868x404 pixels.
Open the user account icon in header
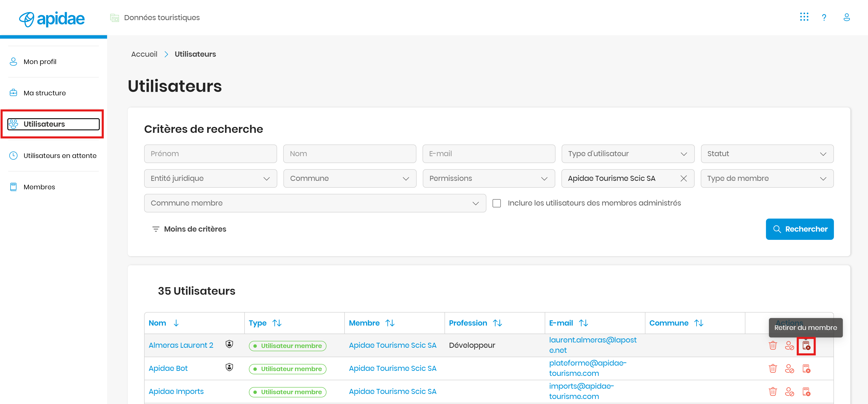[846, 17]
